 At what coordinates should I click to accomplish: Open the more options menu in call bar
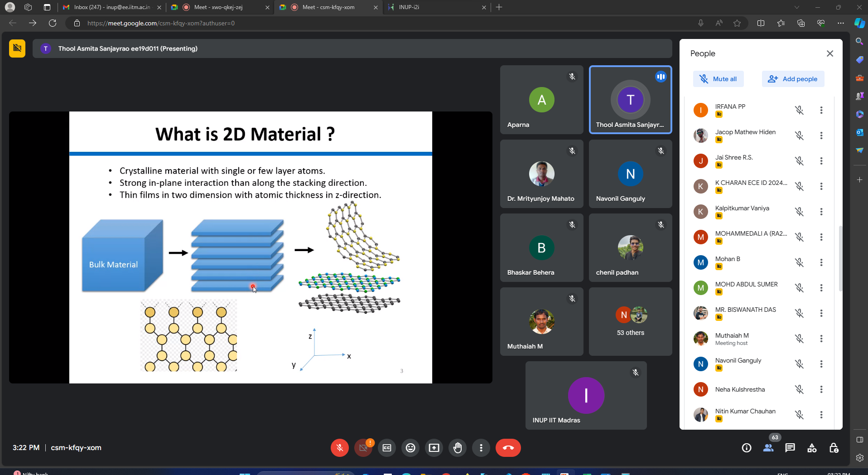point(481,448)
